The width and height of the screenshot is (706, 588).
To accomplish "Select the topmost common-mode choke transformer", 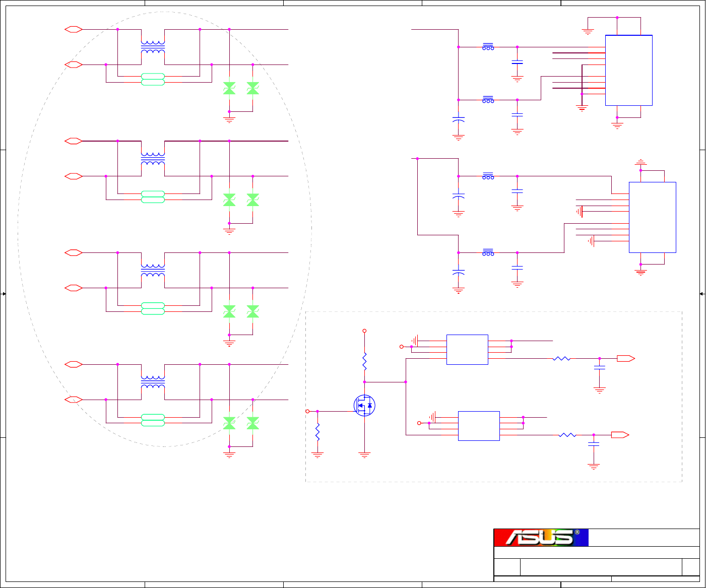I will tap(153, 47).
